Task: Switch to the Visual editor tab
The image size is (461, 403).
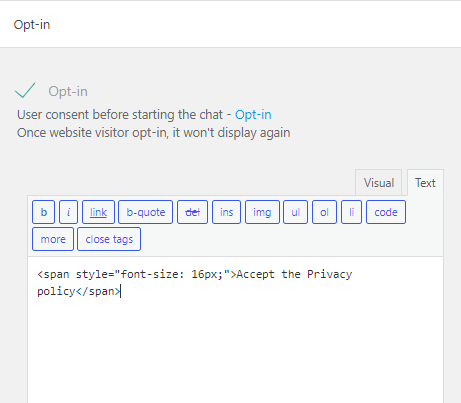Action: pyautogui.click(x=379, y=183)
